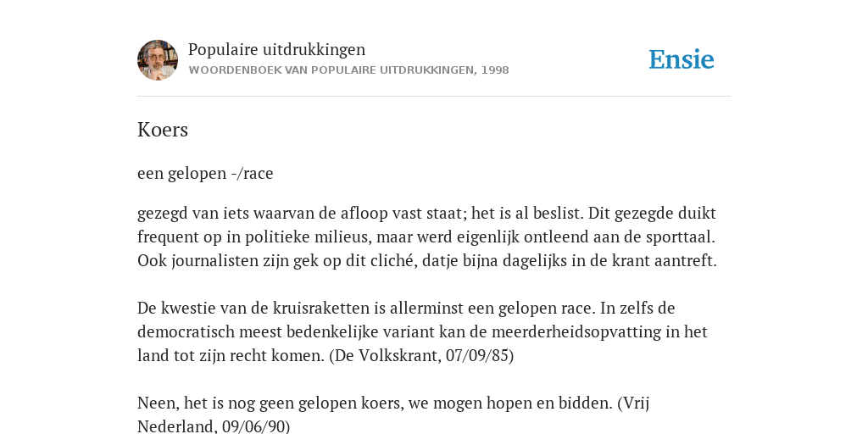Click the De Volkskrant citation text
This screenshot has width=868, height=434.
421,355
